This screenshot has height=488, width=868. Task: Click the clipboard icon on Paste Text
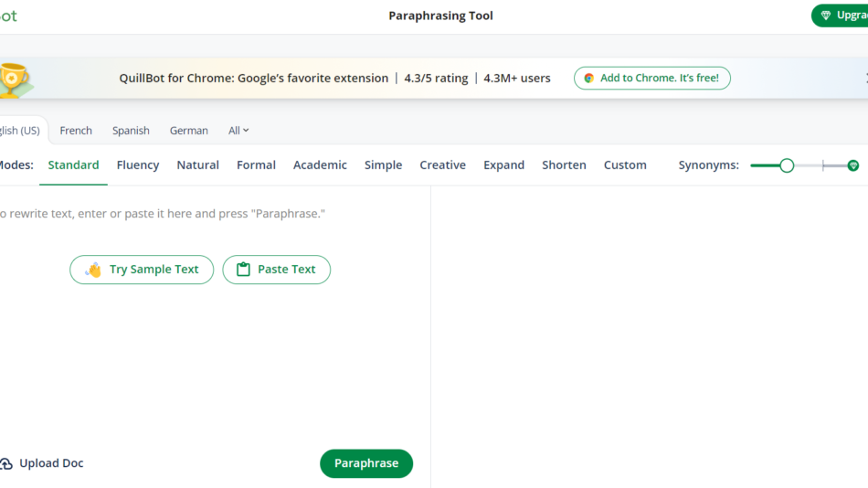[243, 270]
